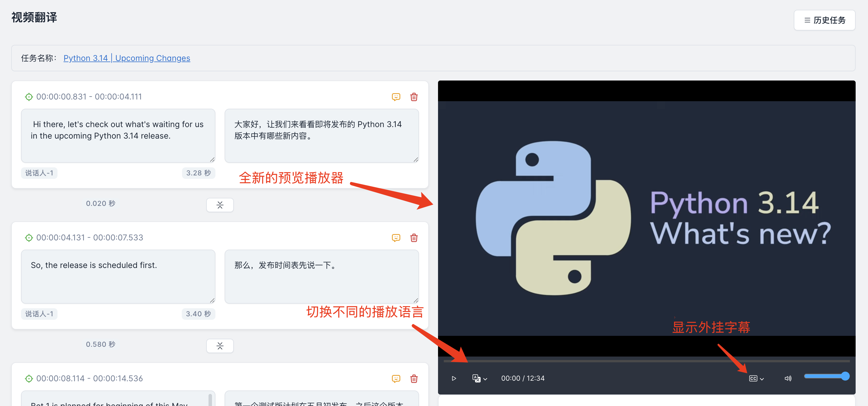868x406 pixels.
Task: Play the preview video
Action: pyautogui.click(x=454, y=378)
